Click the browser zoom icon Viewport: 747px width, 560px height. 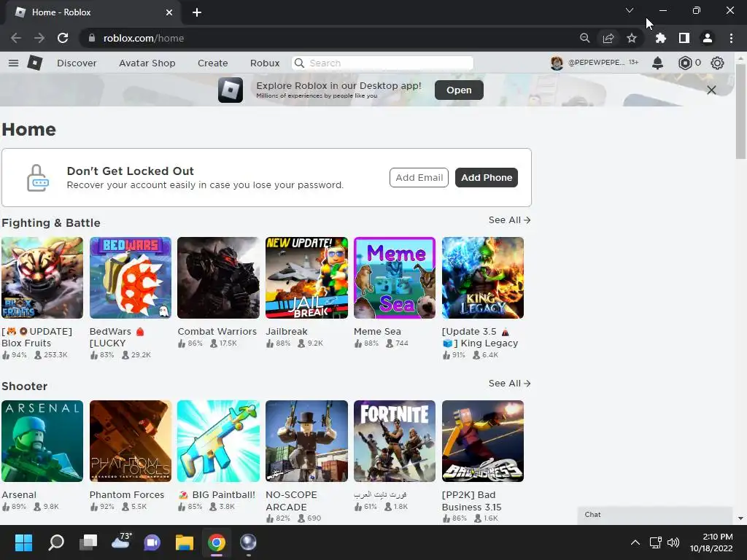(584, 38)
